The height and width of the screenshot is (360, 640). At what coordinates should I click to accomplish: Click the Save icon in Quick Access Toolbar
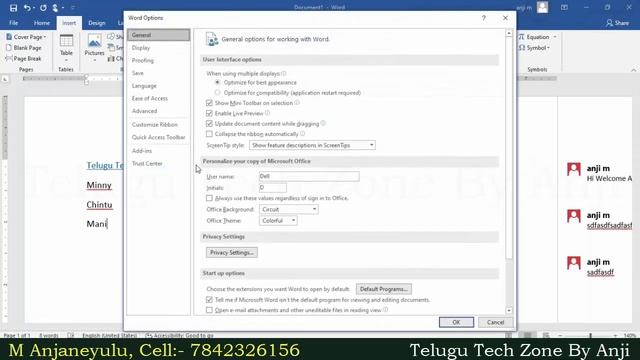pyautogui.click(x=13, y=8)
